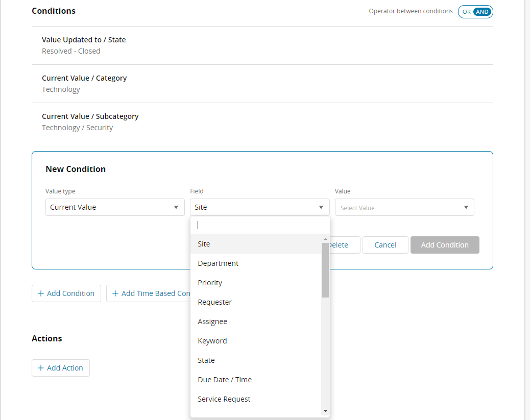Add a Time Based Condition
The height and width of the screenshot is (420, 530).
click(x=148, y=293)
